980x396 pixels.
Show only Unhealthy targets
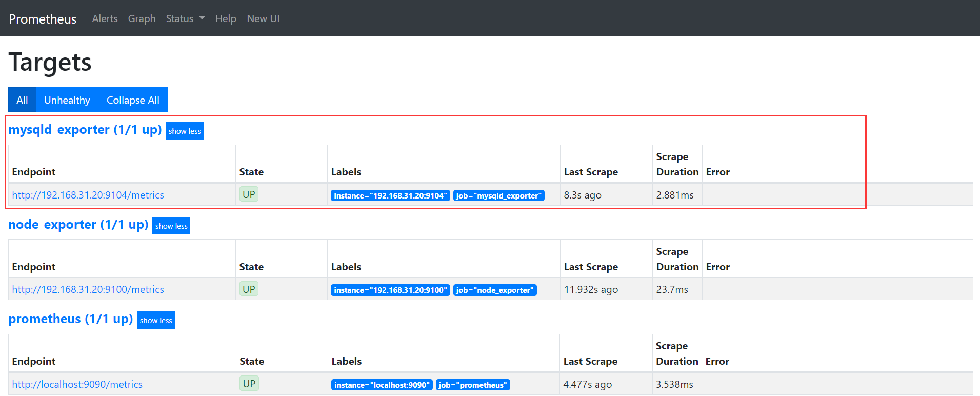click(x=67, y=100)
